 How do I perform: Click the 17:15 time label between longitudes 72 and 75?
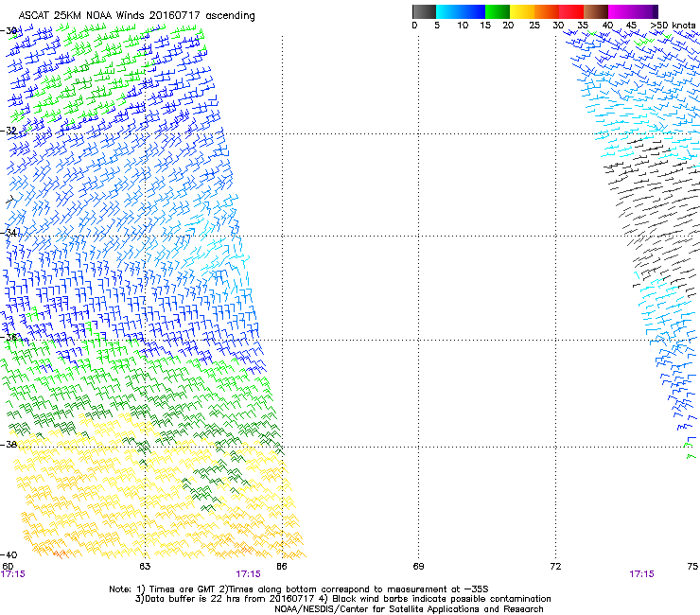tap(641, 574)
